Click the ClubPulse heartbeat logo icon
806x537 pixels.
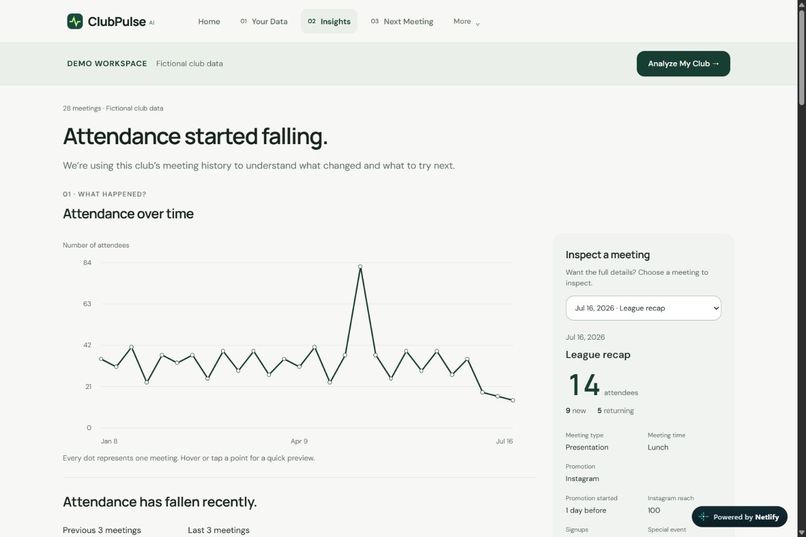point(75,22)
